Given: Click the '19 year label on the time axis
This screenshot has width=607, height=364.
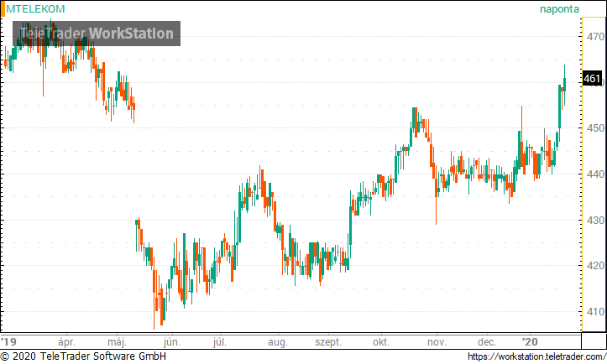Looking at the screenshot, I should [8, 342].
